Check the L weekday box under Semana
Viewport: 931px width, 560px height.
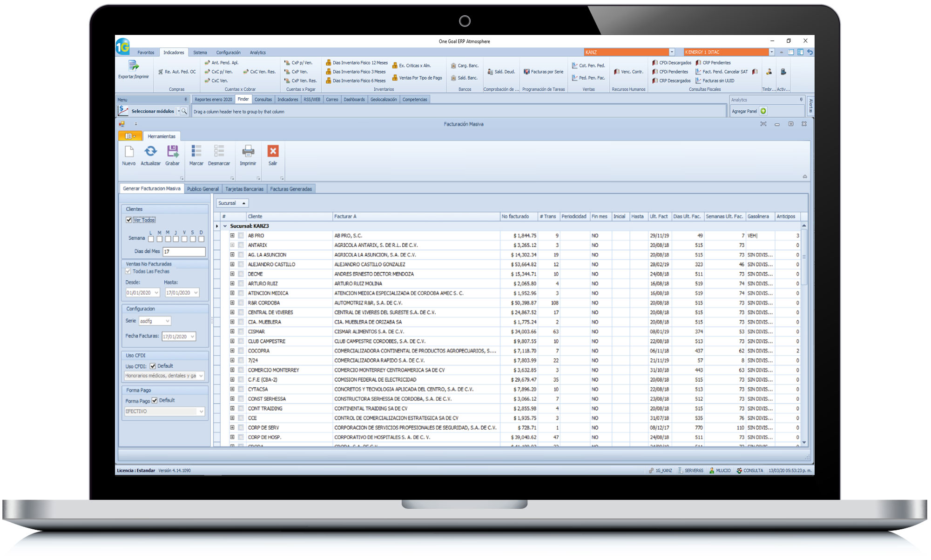151,239
